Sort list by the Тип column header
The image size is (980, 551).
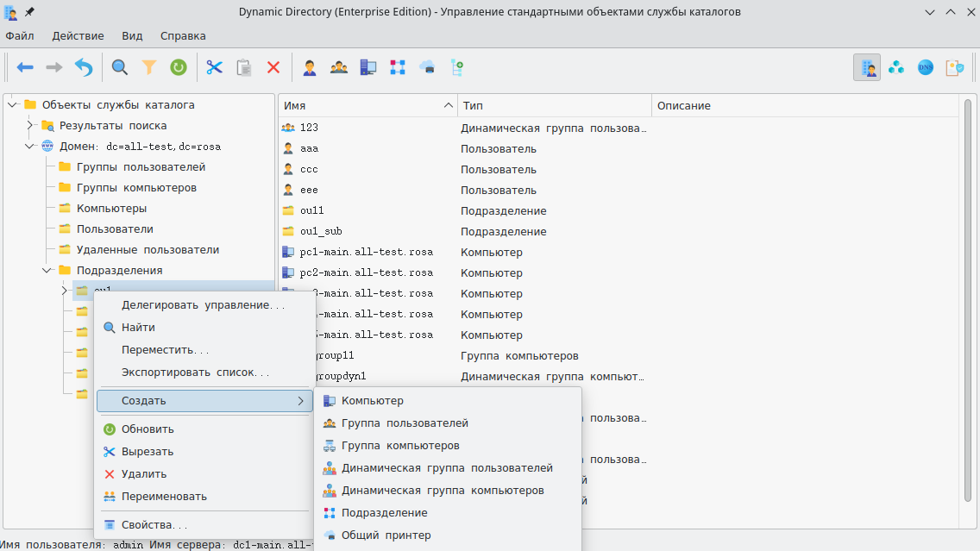click(554, 105)
